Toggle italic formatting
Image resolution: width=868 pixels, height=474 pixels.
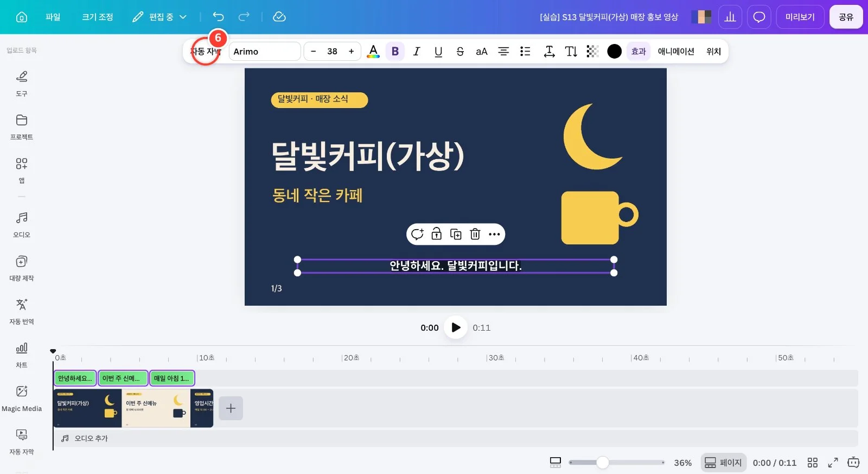[417, 52]
